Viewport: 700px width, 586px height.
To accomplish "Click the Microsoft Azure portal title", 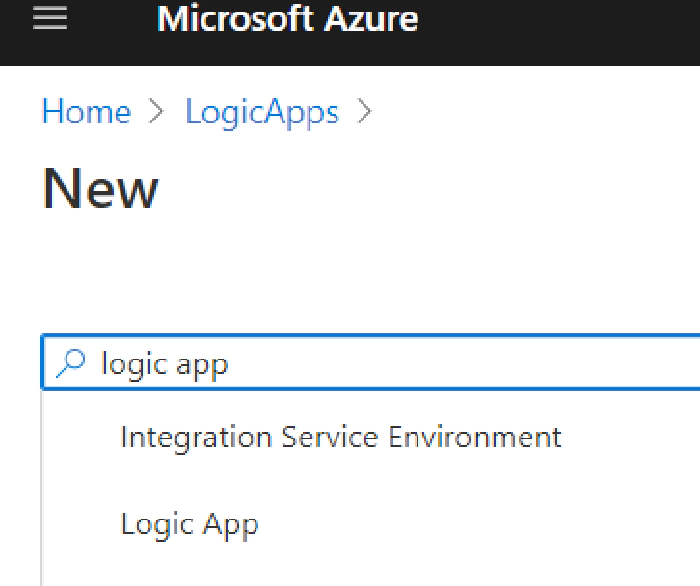I will click(x=288, y=19).
